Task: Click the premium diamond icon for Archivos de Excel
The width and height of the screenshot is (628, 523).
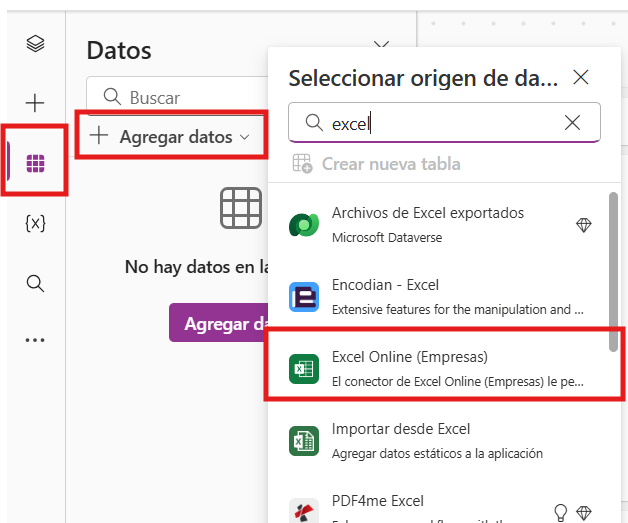Action: coord(584,226)
